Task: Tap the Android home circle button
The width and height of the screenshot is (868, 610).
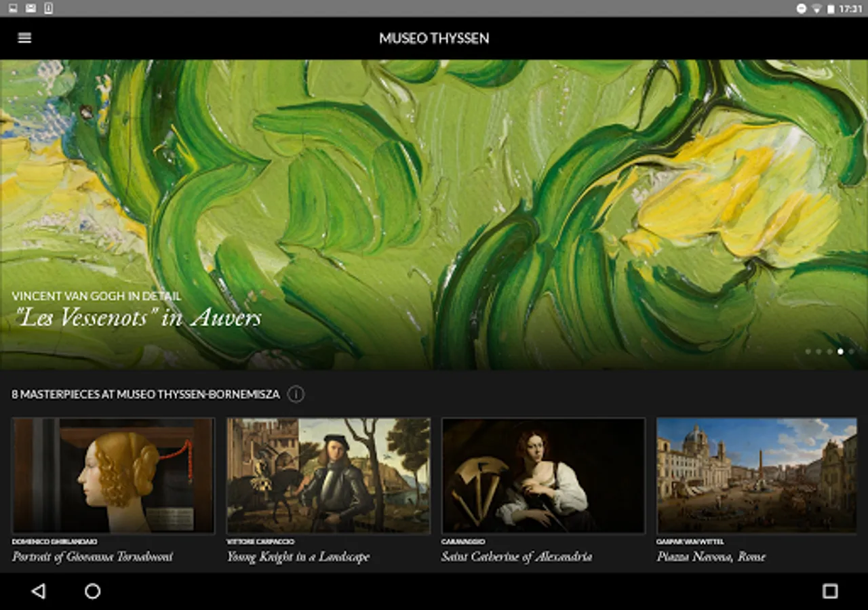Action: click(93, 591)
